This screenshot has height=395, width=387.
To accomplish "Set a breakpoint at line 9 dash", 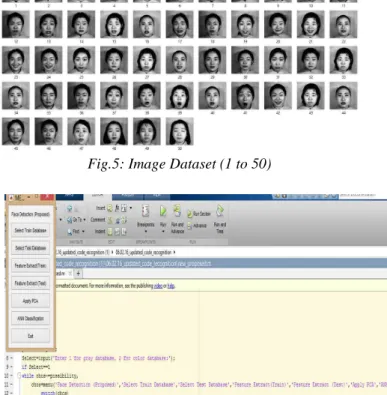I will [12, 367].
